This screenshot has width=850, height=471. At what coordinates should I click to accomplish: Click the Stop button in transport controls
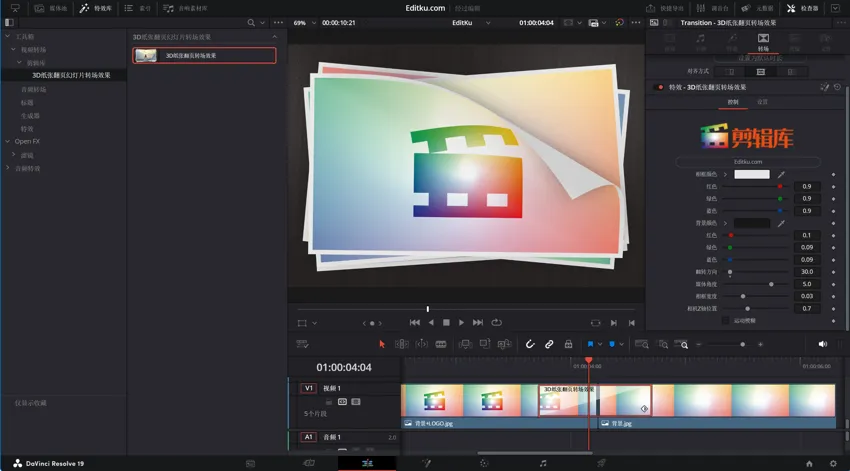[446, 323]
